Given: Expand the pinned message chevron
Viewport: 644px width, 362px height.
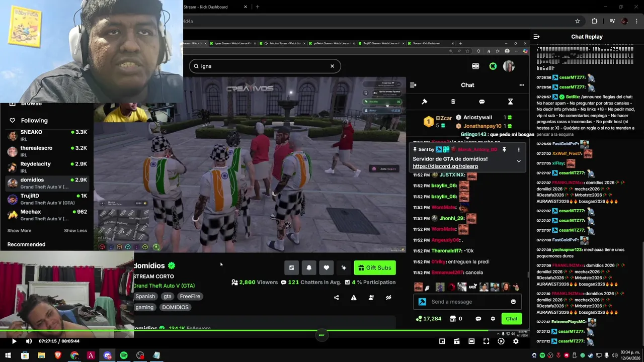Looking at the screenshot, I should (519, 161).
